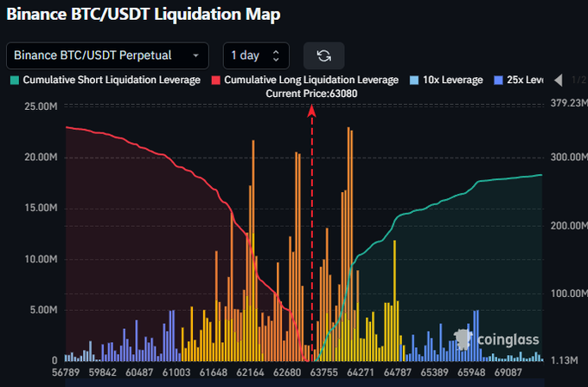Click the 65389 price axis label

[435, 372]
